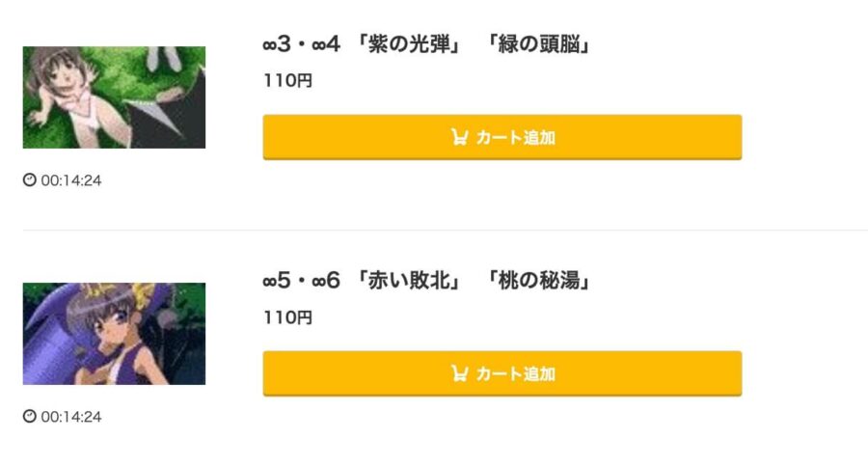Open title ∞5・∞6 「赤い敗北」「桃の秘湯」

[x=427, y=281]
